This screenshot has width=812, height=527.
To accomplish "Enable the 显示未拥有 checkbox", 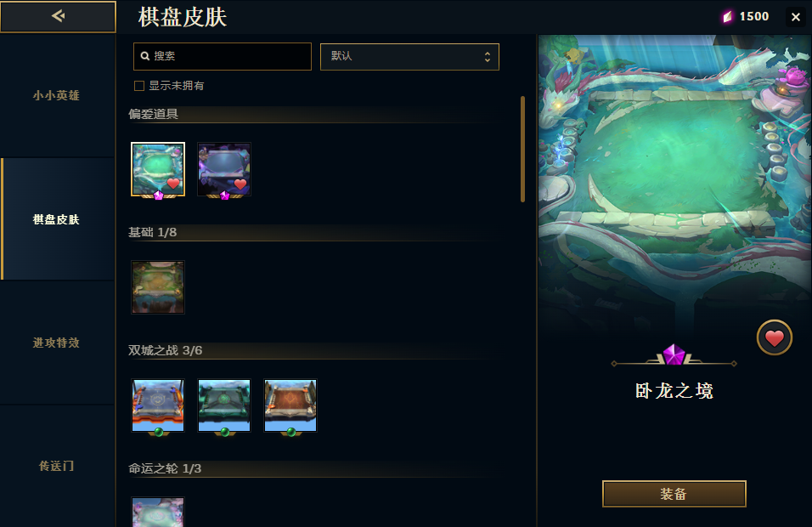I will [139, 86].
